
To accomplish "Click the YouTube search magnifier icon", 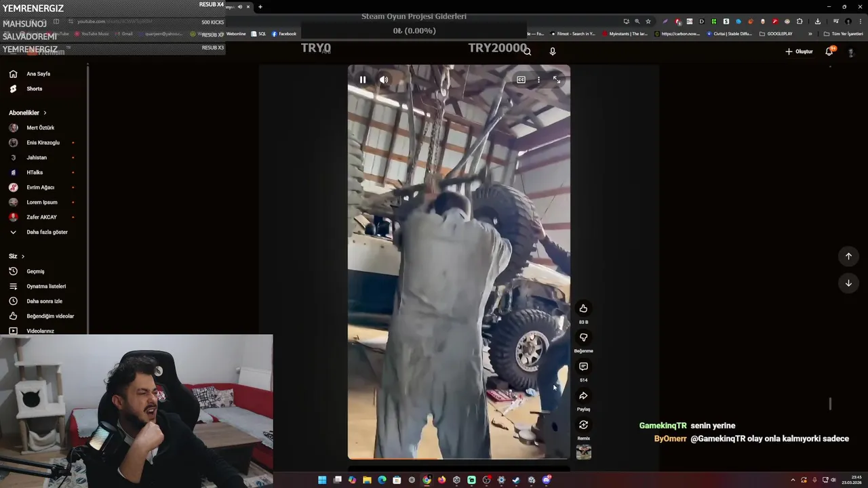I will [528, 52].
